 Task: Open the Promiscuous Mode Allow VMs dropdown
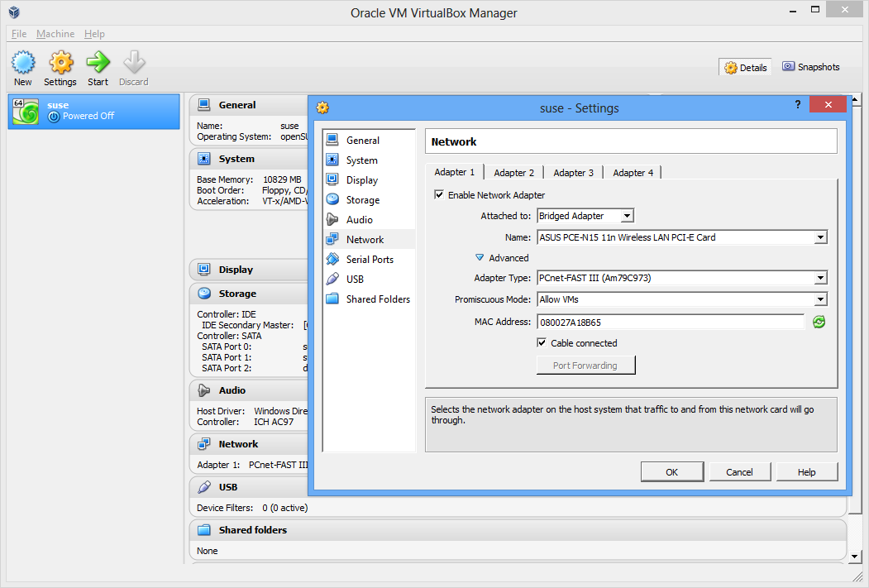coord(682,299)
